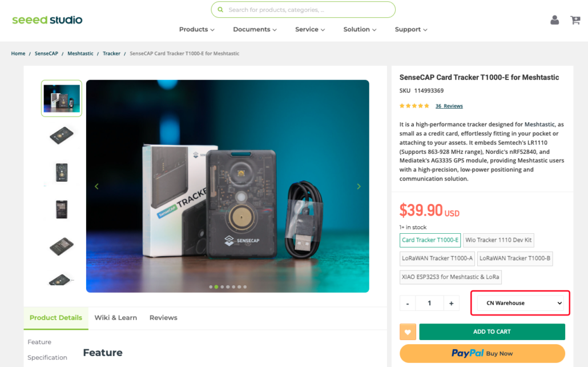Pick XIAO ESP32S3 for Meshtastic & LoRa option
Image resolution: width=588 pixels, height=367 pixels.
click(450, 277)
